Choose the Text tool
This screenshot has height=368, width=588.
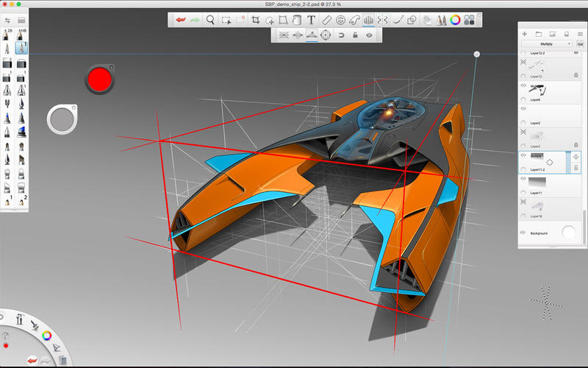click(x=312, y=21)
